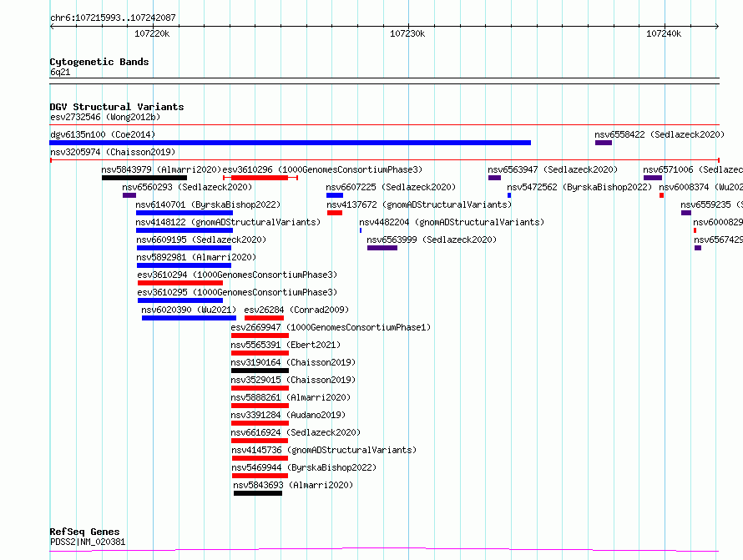Open nsv4148122 (gnomADStructuralVariants) label
743x560 pixels.
228,222
